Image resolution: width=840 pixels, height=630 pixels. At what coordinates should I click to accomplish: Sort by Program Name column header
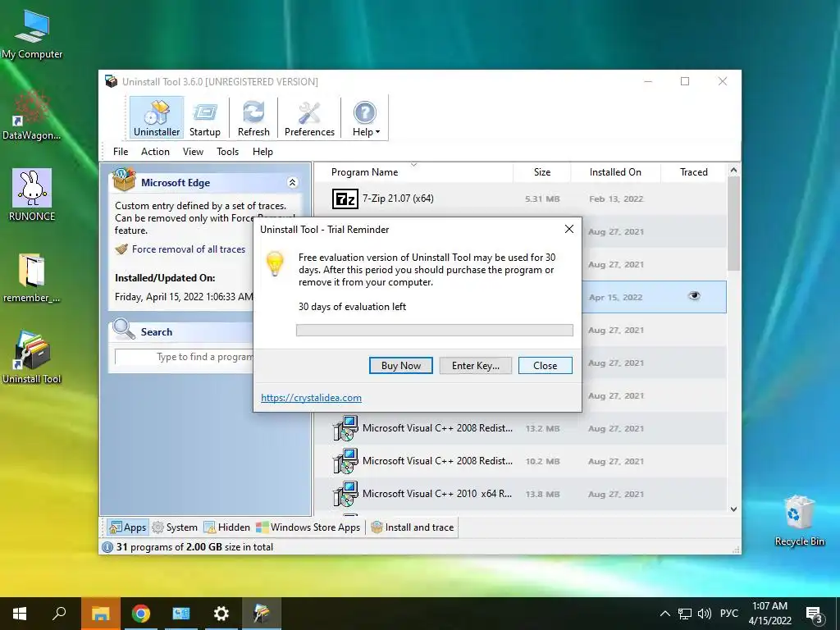click(x=413, y=172)
